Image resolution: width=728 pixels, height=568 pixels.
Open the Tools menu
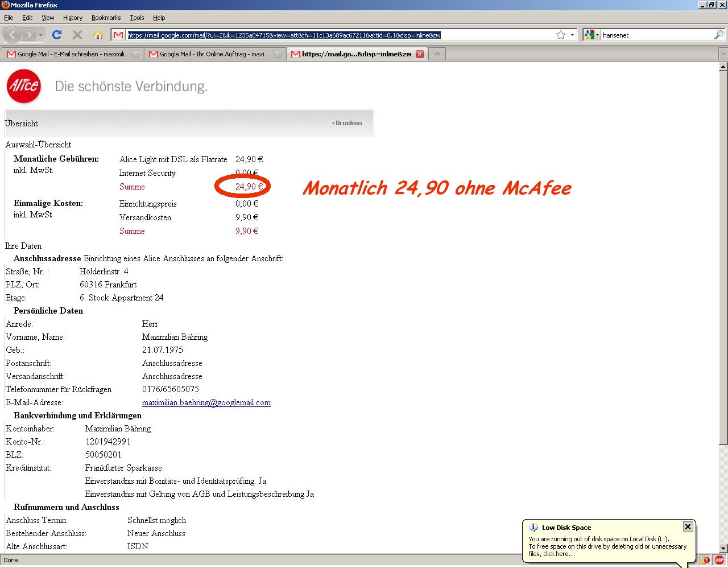tap(137, 18)
